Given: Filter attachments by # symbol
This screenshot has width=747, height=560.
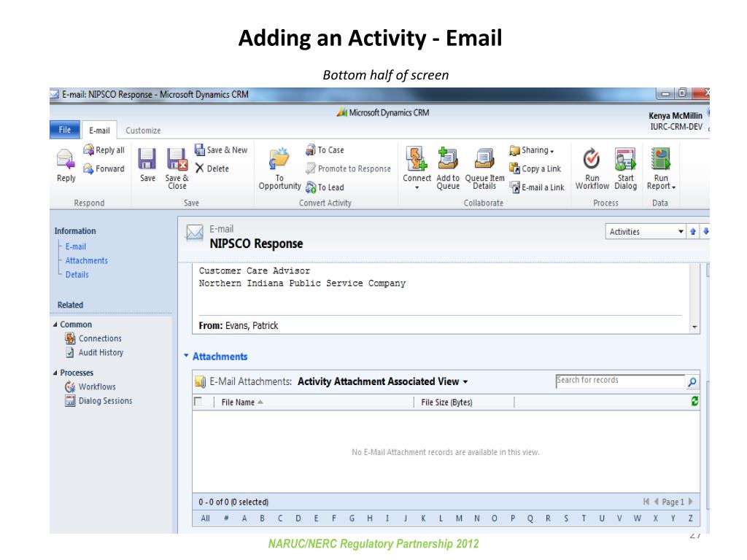Looking at the screenshot, I should (226, 518).
